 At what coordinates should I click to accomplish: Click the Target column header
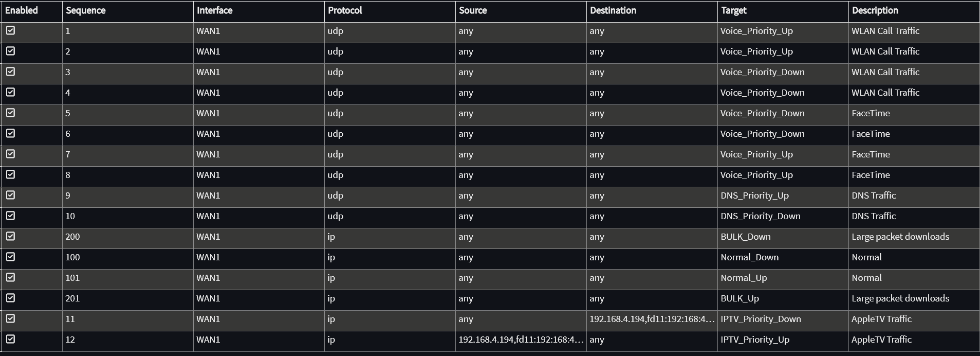(733, 10)
